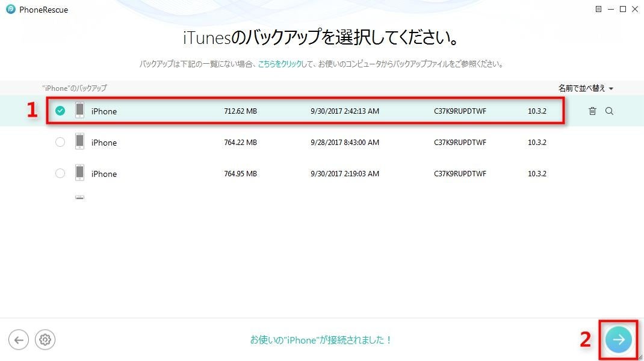The height and width of the screenshot is (361, 644).
Task: Click the PhoneRescue logo icon
Action: 11,9
